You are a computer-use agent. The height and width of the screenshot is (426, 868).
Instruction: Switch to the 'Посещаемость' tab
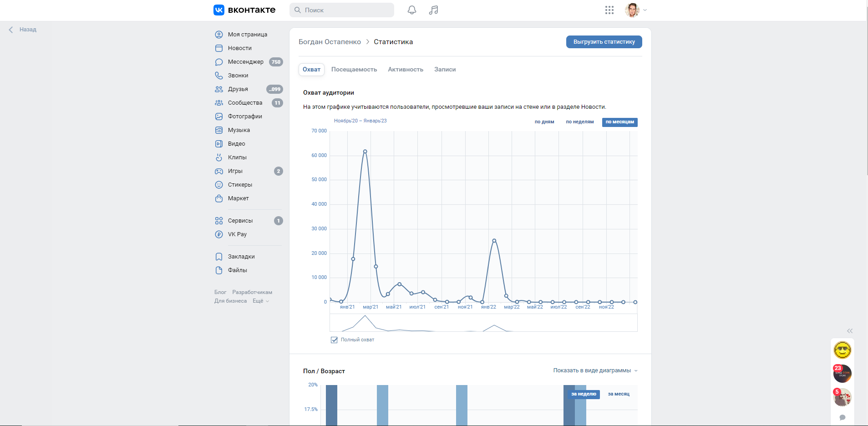[354, 70]
